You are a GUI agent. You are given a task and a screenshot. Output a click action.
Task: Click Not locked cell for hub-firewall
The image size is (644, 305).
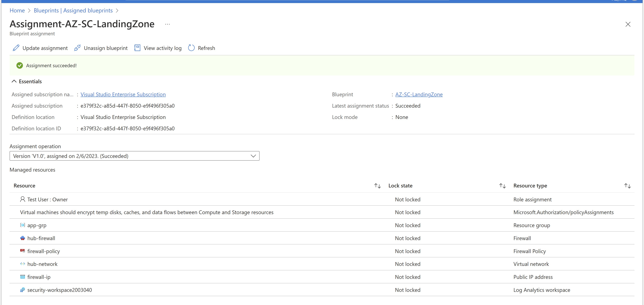(408, 238)
